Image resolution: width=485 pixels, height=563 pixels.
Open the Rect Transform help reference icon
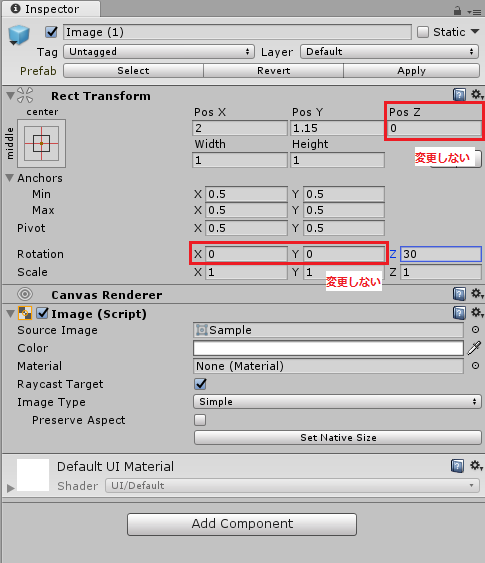(459, 95)
